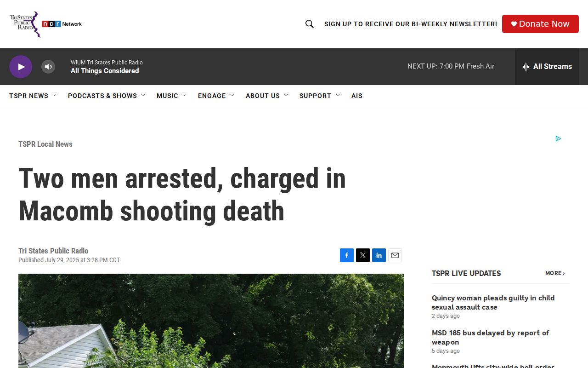Expand the Music dropdown arrow

(x=184, y=95)
